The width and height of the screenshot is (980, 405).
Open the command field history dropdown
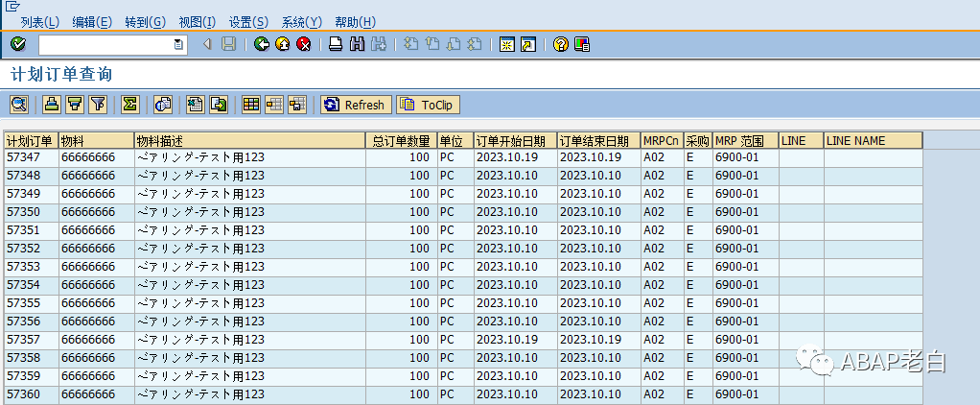pos(178,44)
